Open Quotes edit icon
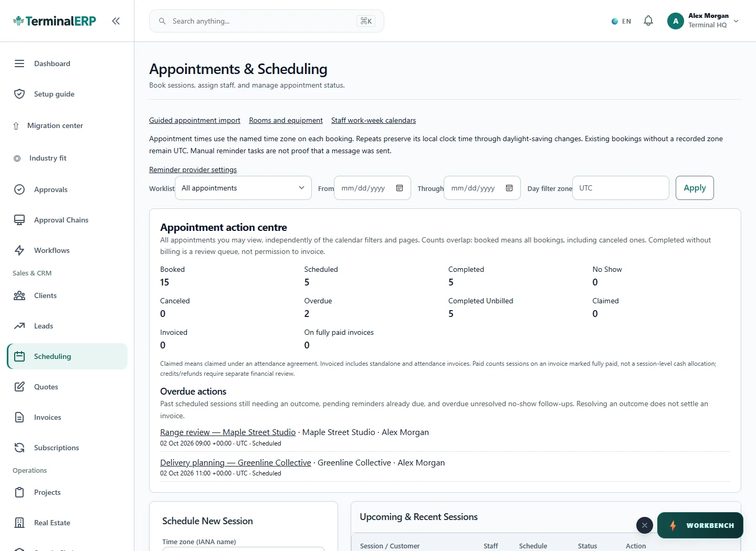This screenshot has width=756, height=551. pyautogui.click(x=19, y=387)
